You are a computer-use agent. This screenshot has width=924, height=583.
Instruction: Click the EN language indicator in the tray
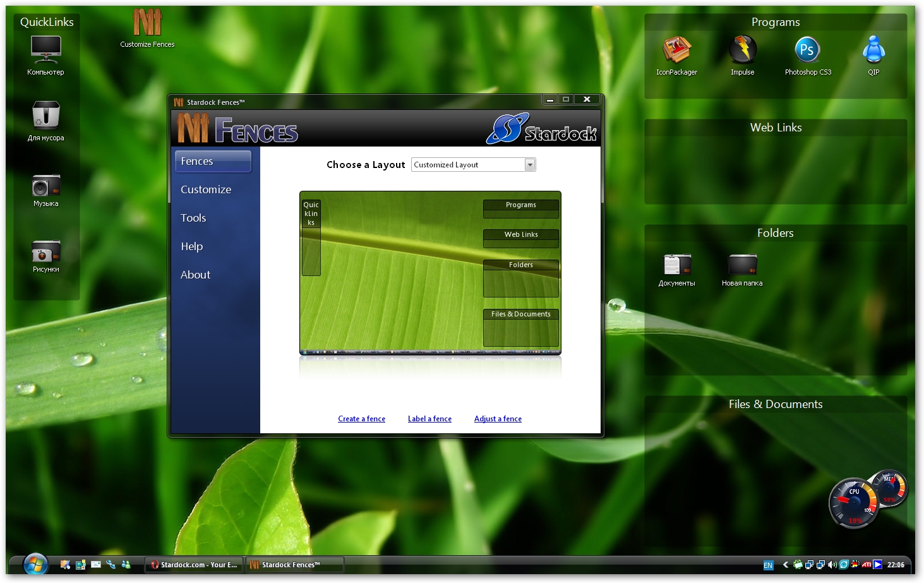[x=768, y=565]
